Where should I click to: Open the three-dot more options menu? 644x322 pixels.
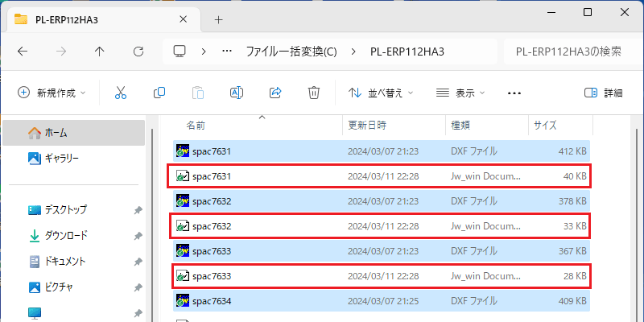tap(514, 93)
